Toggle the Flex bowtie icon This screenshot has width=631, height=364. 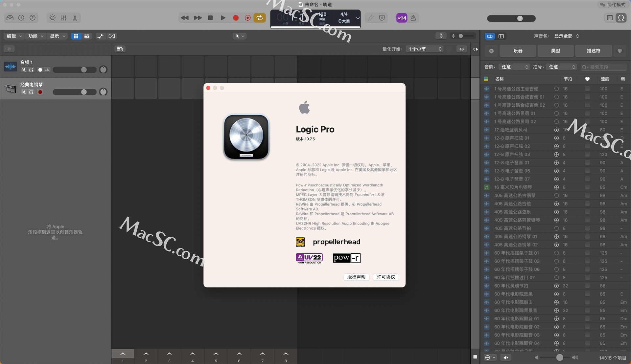point(112,36)
